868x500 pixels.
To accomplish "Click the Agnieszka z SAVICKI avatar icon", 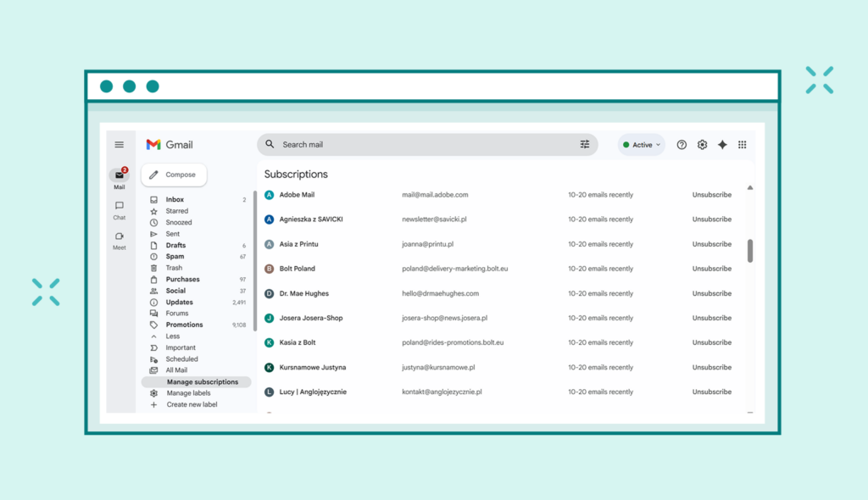I will (x=269, y=219).
